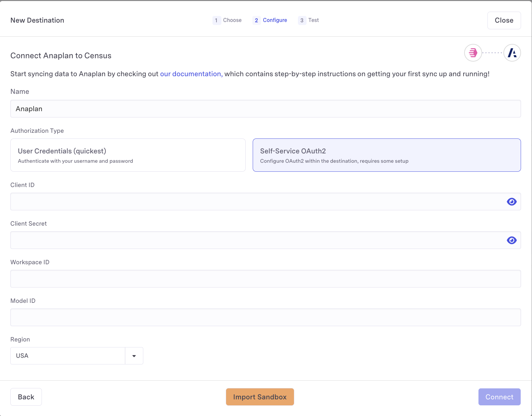Reveal the Client ID value with eye icon
This screenshot has height=416, width=532.
point(511,202)
